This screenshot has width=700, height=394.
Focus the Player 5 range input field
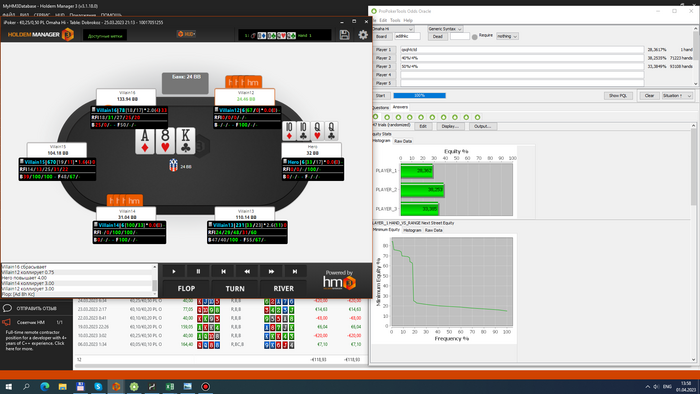point(522,83)
